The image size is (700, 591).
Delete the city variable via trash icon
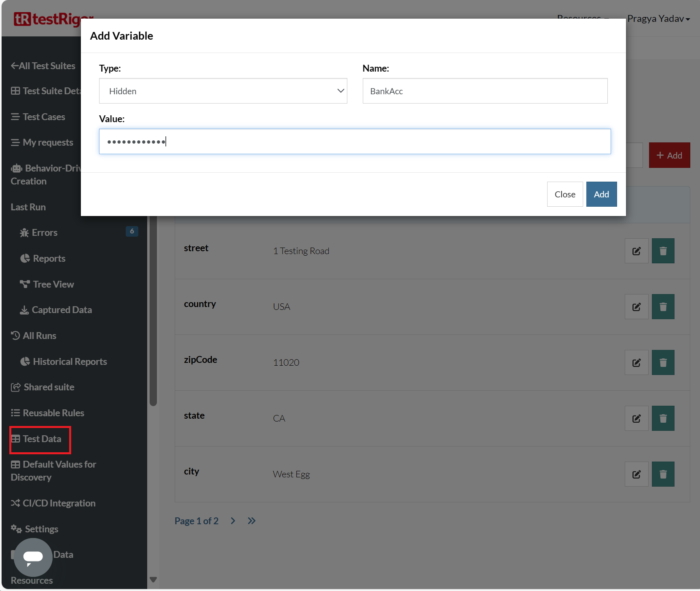pyautogui.click(x=663, y=474)
